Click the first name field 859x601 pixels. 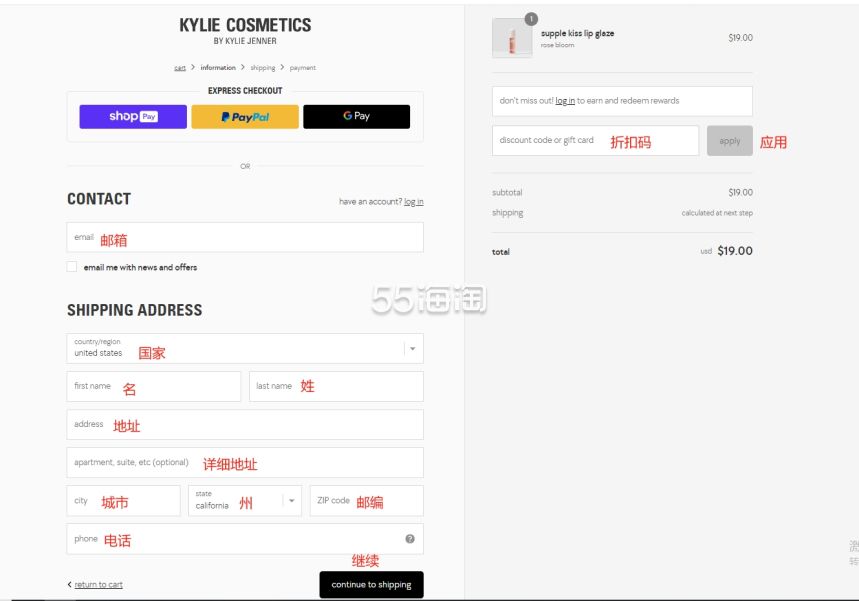pos(153,386)
